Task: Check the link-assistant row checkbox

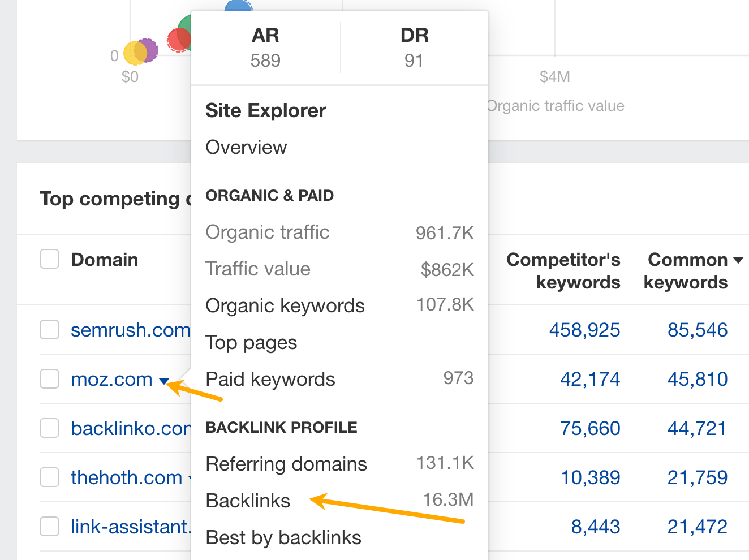Action: tap(49, 526)
